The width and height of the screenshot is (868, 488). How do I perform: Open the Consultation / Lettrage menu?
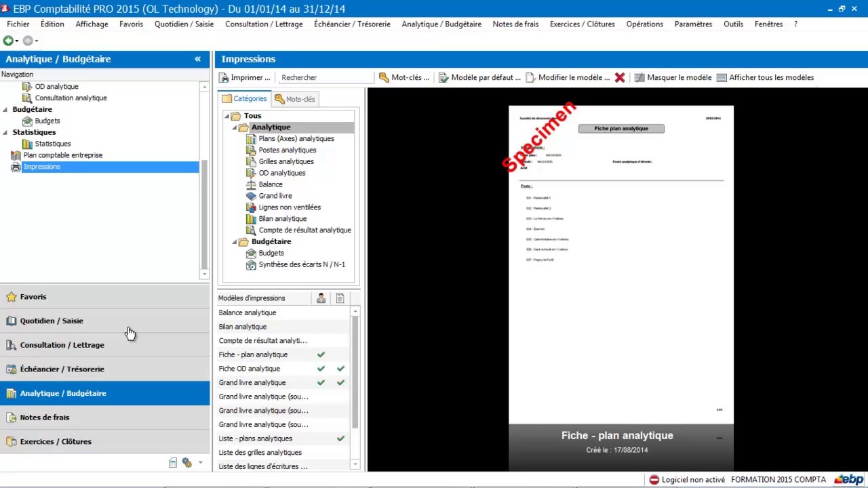(x=264, y=24)
